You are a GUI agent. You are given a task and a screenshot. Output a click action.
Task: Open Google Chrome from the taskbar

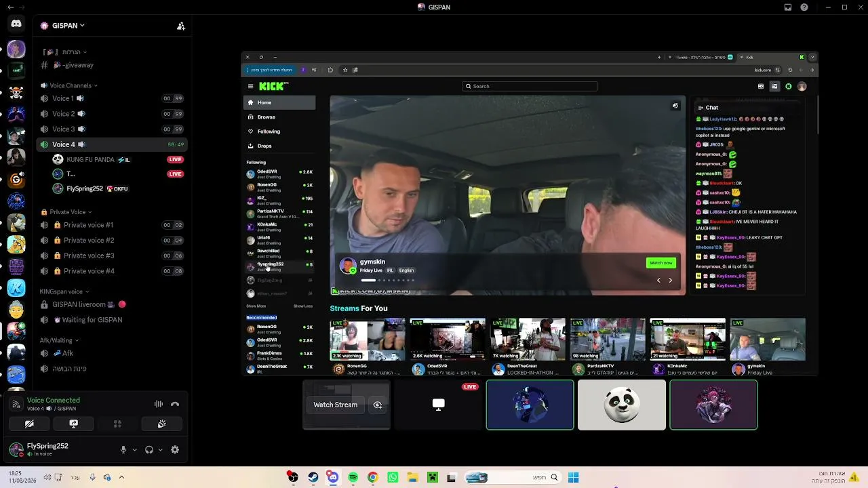pyautogui.click(x=372, y=477)
